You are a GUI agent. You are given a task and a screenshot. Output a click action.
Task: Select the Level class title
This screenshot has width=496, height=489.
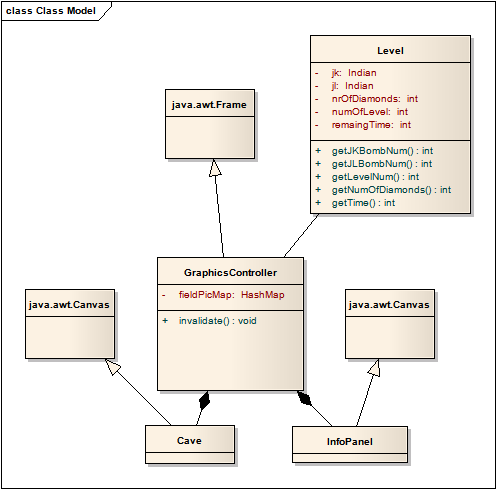point(390,51)
